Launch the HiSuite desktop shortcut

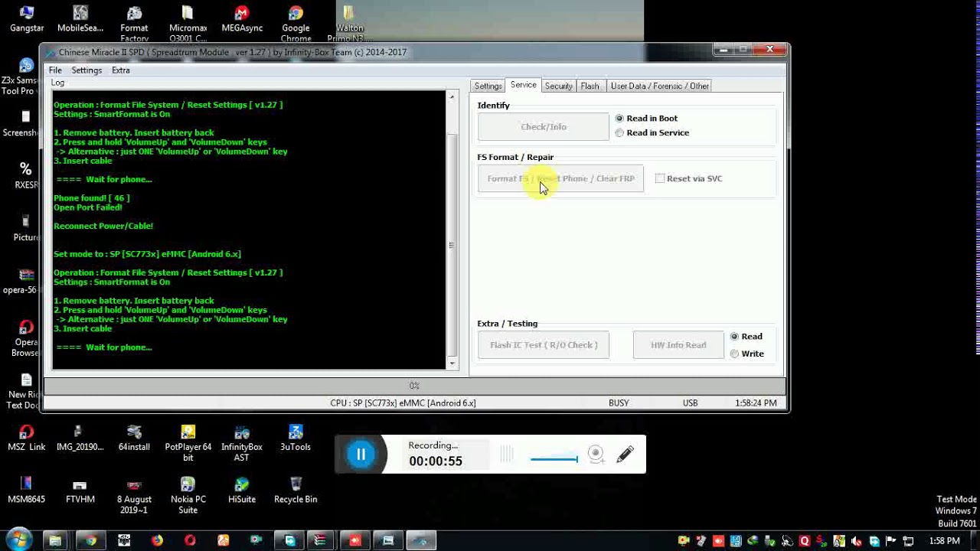pos(242,491)
